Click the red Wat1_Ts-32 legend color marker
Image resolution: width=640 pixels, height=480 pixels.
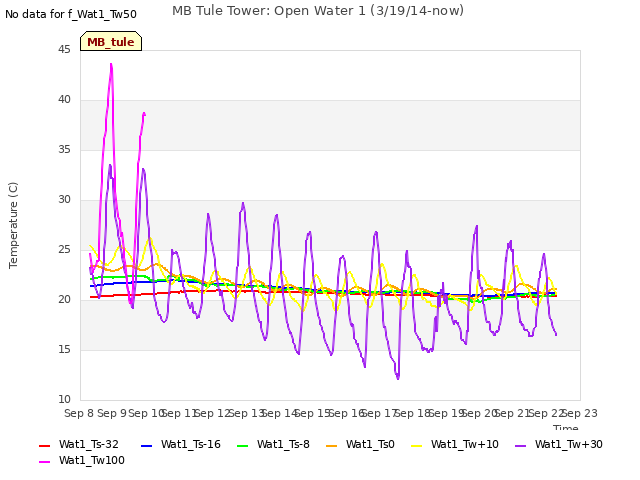[x=44, y=445]
